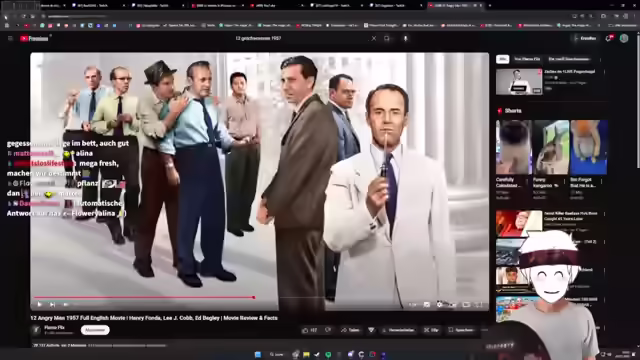
Task: Skip to next video with the next icon
Action: 52,304
